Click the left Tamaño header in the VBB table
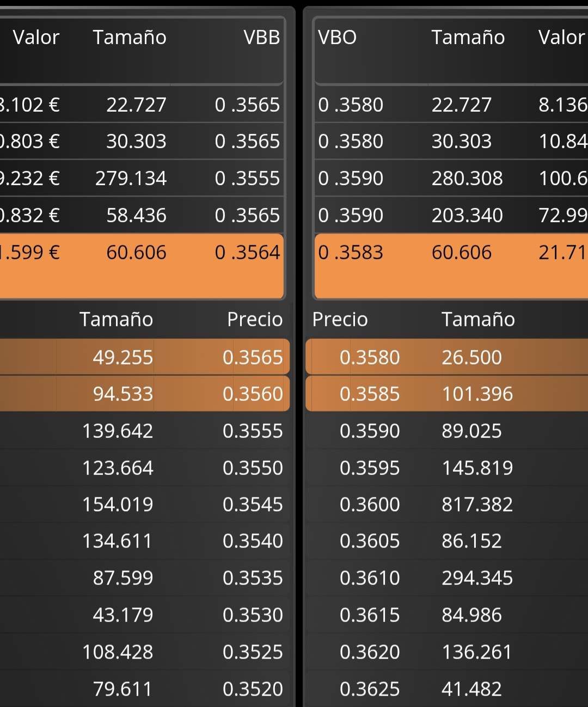This screenshot has height=707, width=588. 130,37
